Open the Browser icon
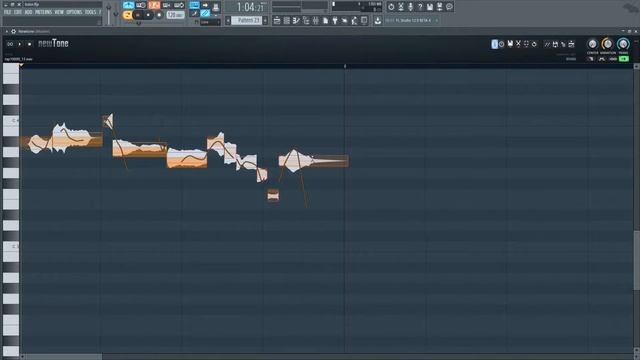The image size is (640, 360). [x=306, y=20]
